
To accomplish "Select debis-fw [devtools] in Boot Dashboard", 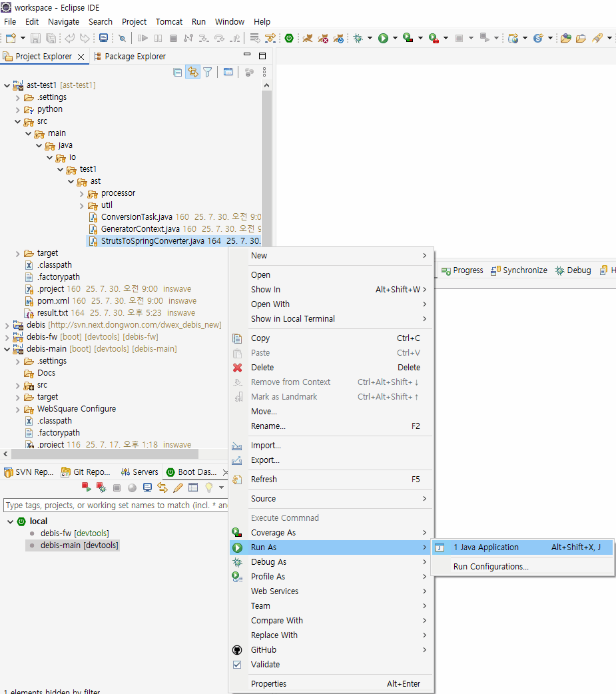I will 75,533.
